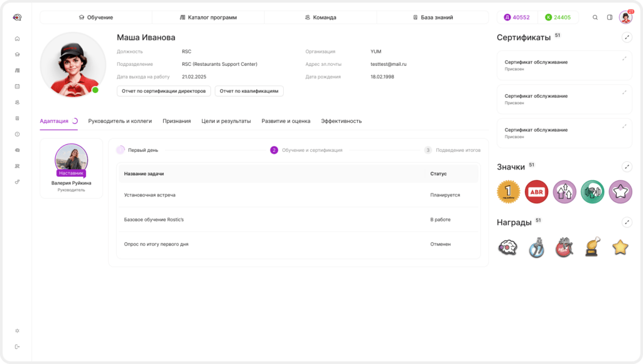Click the gold star award icon
Screen dimensions: 643x364
620,247
